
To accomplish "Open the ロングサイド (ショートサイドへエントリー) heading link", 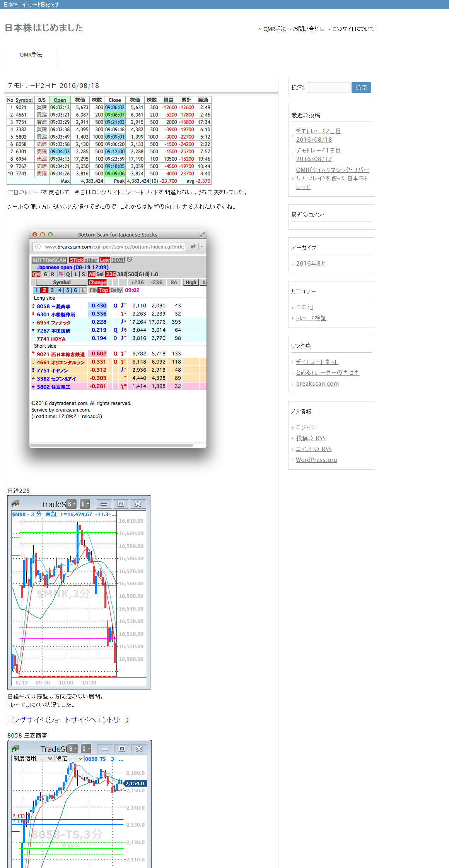I will click(68, 720).
